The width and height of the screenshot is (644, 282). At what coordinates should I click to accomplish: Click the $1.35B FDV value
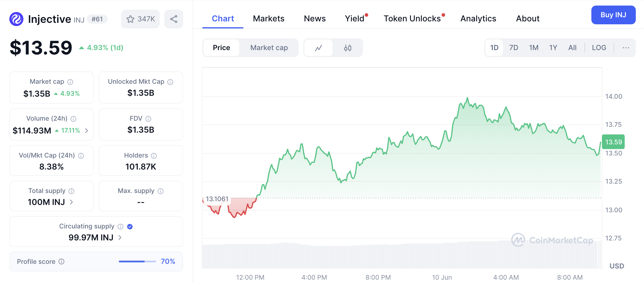coord(141,130)
